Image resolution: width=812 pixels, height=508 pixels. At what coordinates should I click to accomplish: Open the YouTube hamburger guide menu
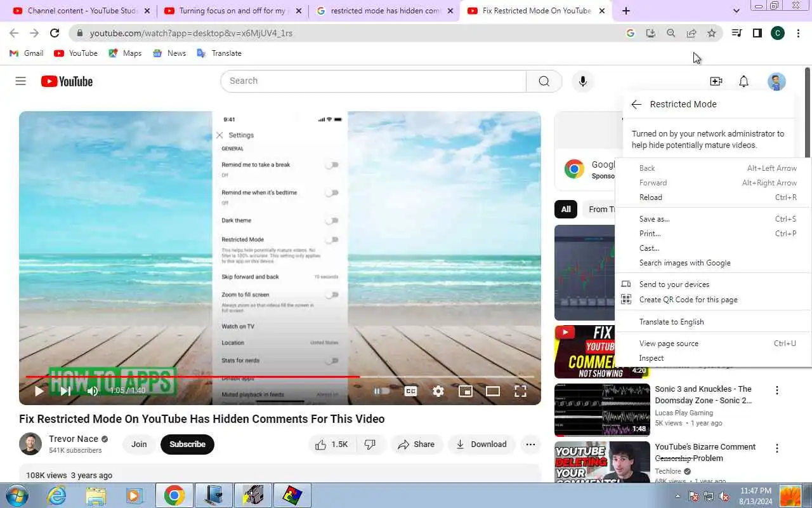coord(20,81)
